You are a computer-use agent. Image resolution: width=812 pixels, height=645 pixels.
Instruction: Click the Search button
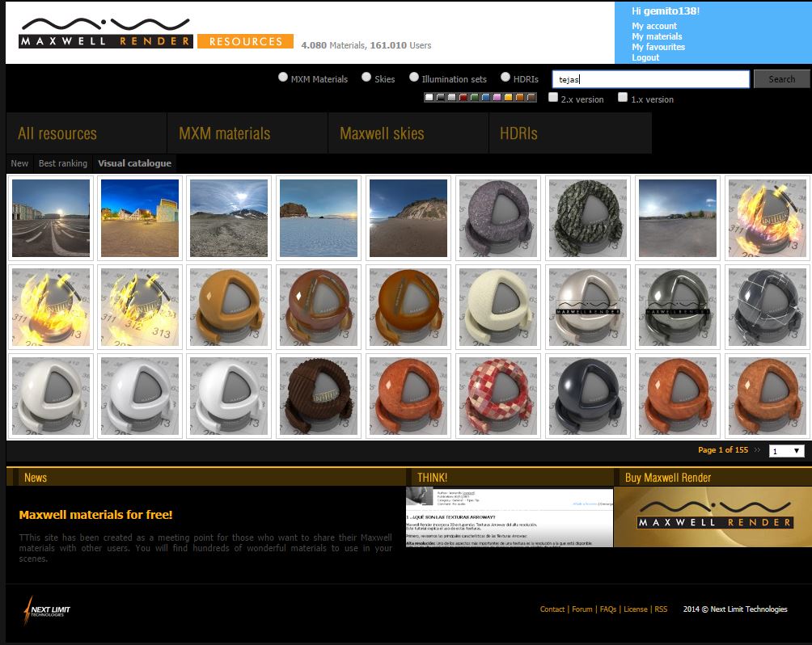click(x=781, y=79)
